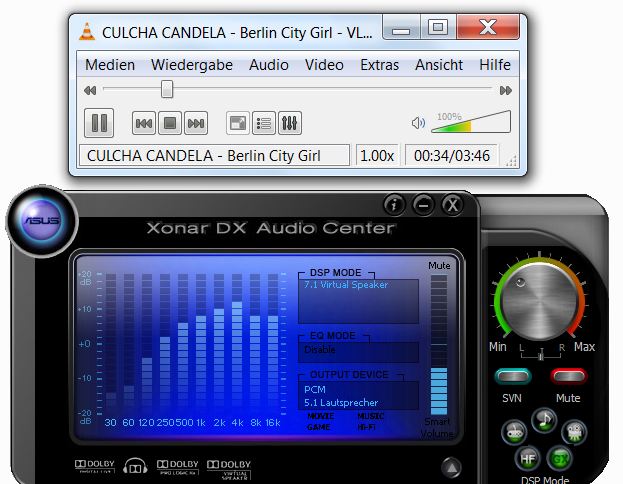Click the 1k equalizer band
Screen dimensions: 623x484
201,344
